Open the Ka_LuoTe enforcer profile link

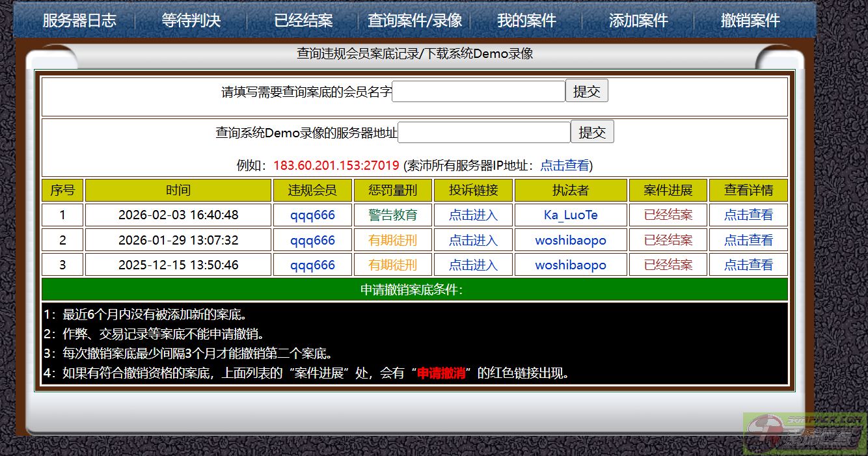(571, 215)
